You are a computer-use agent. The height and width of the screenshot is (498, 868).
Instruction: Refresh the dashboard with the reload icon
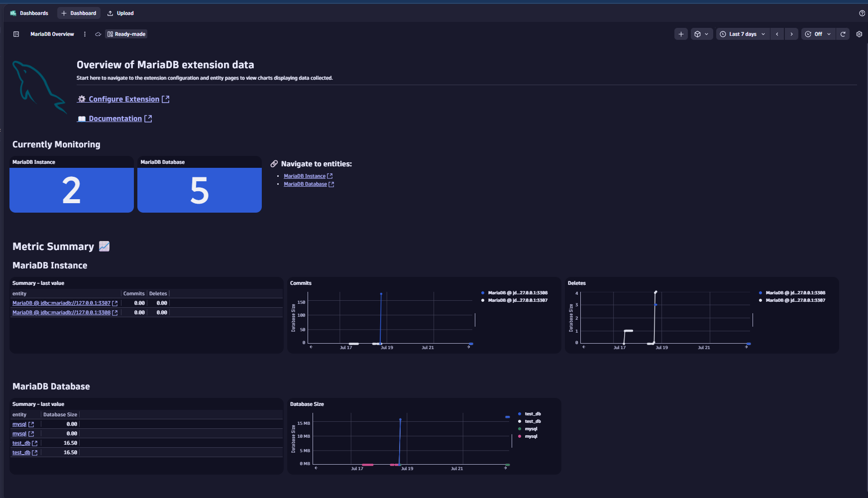pos(843,34)
